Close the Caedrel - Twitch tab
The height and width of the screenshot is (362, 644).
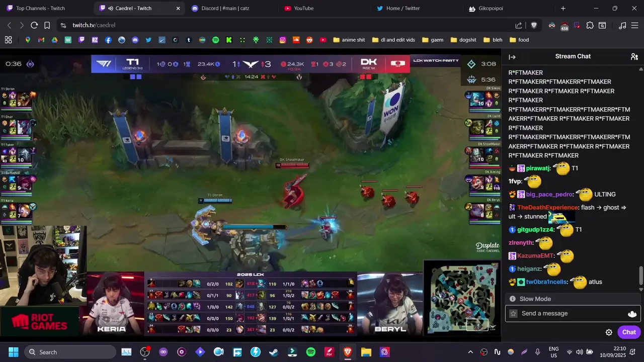(178, 9)
